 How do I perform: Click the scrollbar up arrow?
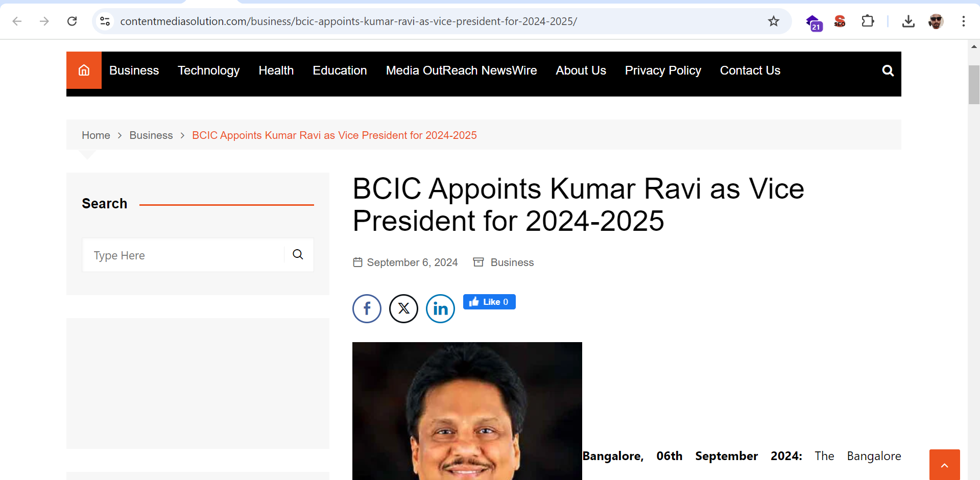click(x=974, y=46)
